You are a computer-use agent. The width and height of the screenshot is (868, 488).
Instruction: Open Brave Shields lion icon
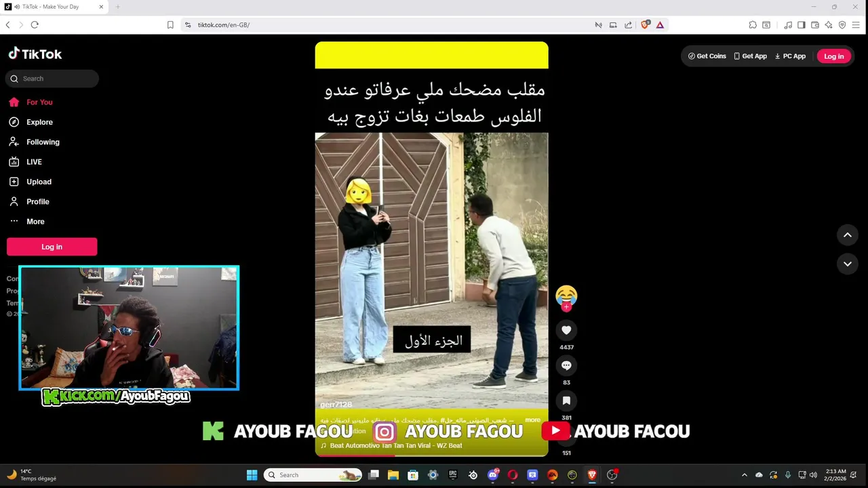click(645, 24)
